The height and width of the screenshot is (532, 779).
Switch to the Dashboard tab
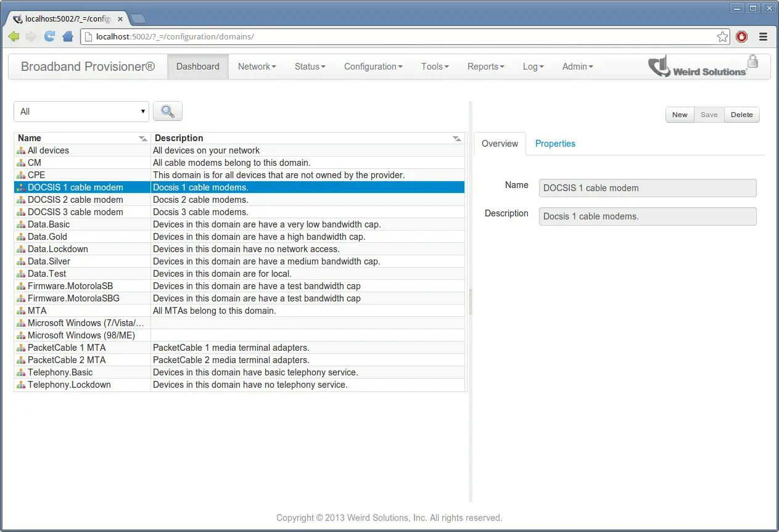coord(197,66)
